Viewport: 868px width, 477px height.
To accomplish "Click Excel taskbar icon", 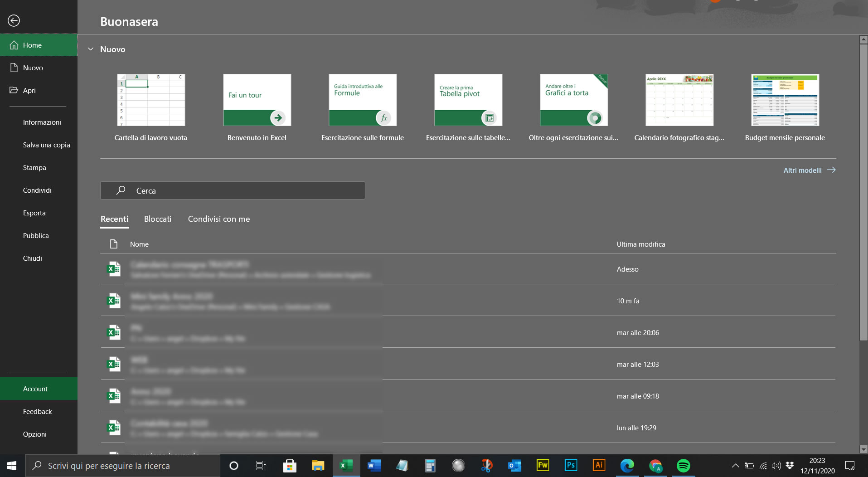I will tap(346, 466).
